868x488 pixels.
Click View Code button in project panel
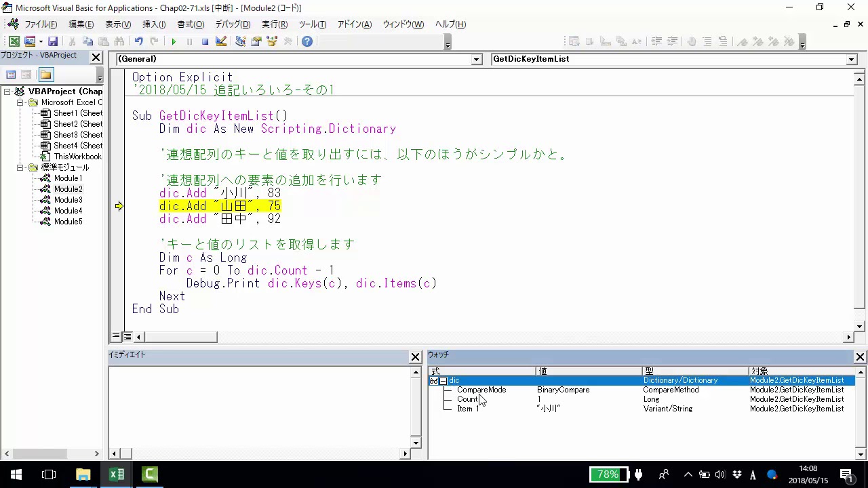point(11,75)
